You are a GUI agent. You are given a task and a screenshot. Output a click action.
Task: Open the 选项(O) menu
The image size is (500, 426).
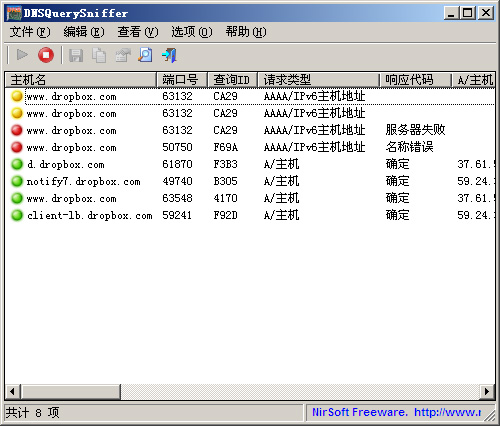tap(192, 32)
